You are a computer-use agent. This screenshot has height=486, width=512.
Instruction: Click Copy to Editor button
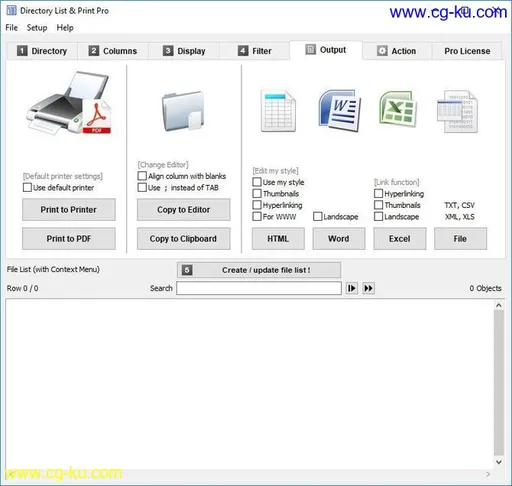(184, 210)
